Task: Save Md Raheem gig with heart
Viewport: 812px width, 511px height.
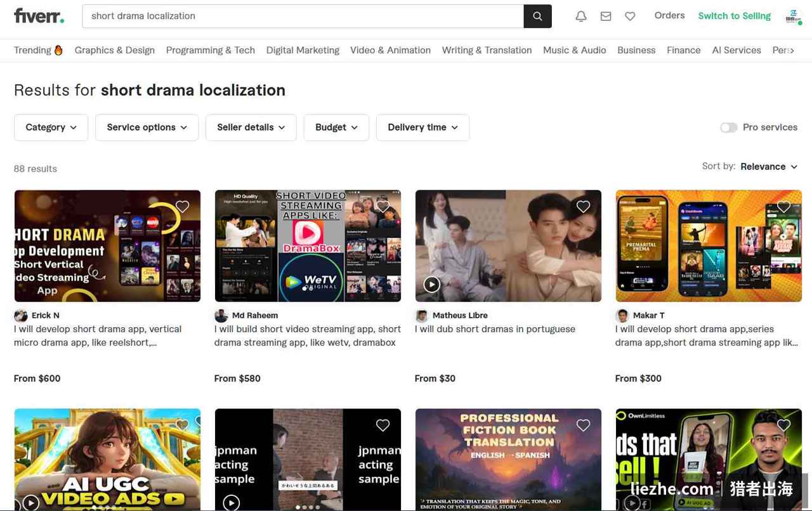Action: coord(383,206)
